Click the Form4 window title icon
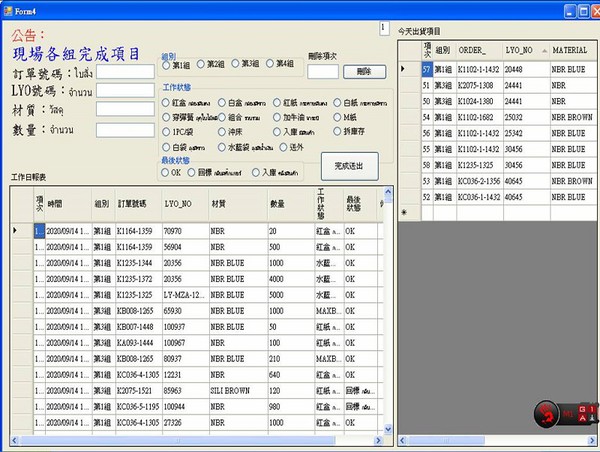This screenshot has width=600, height=452. [x=8, y=9]
